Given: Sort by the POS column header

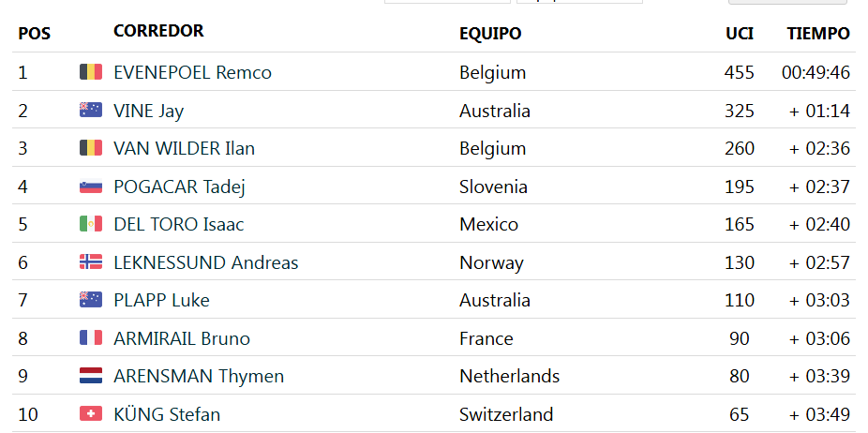Looking at the screenshot, I should [35, 34].
